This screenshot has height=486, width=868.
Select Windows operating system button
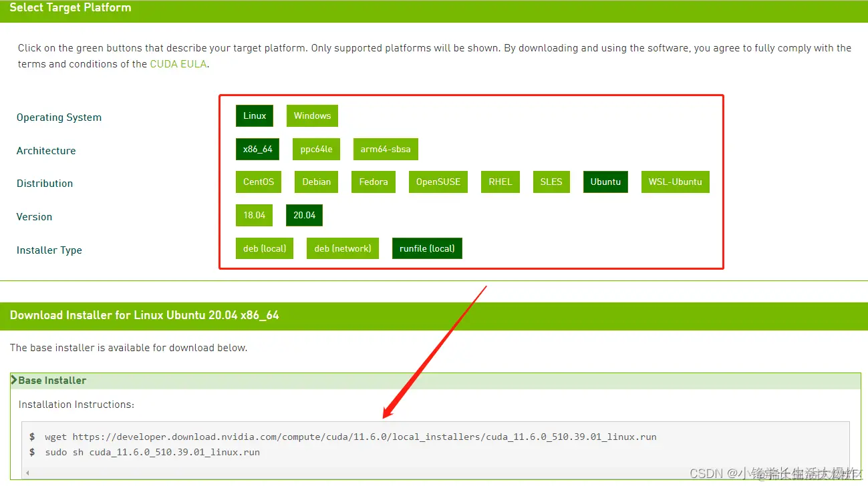click(312, 115)
